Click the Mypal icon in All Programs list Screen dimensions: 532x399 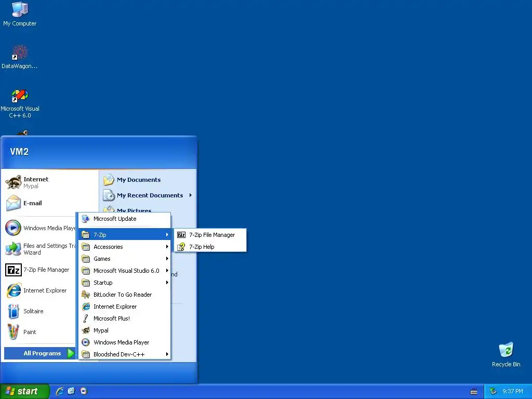(x=86, y=330)
